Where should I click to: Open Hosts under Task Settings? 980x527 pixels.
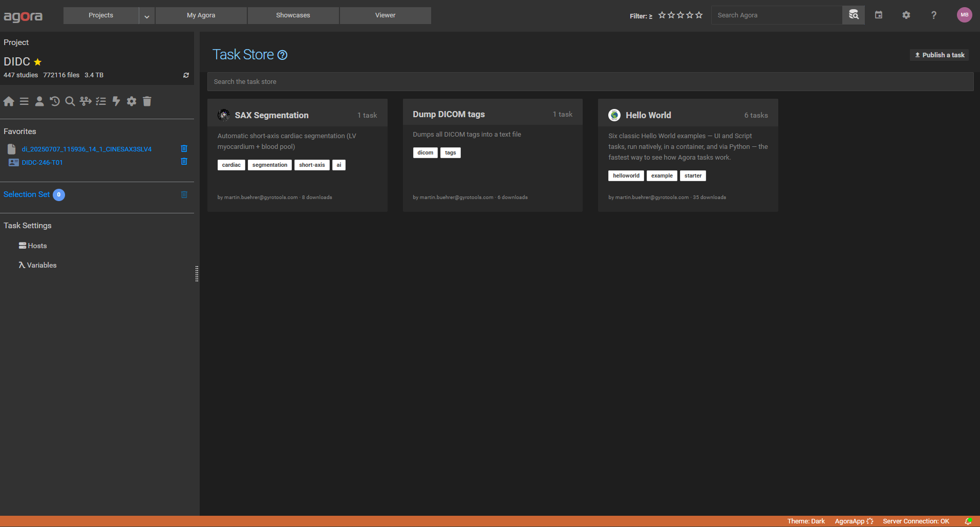[x=33, y=246]
